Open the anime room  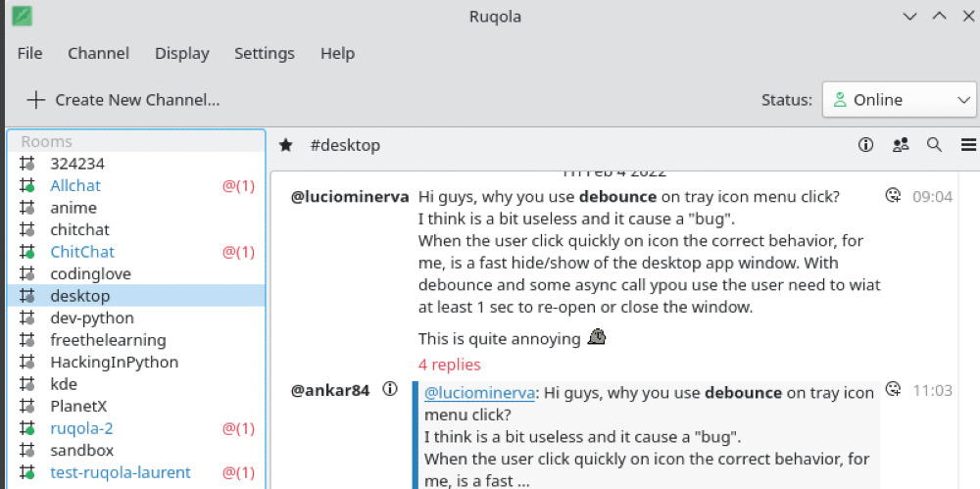click(x=136, y=208)
